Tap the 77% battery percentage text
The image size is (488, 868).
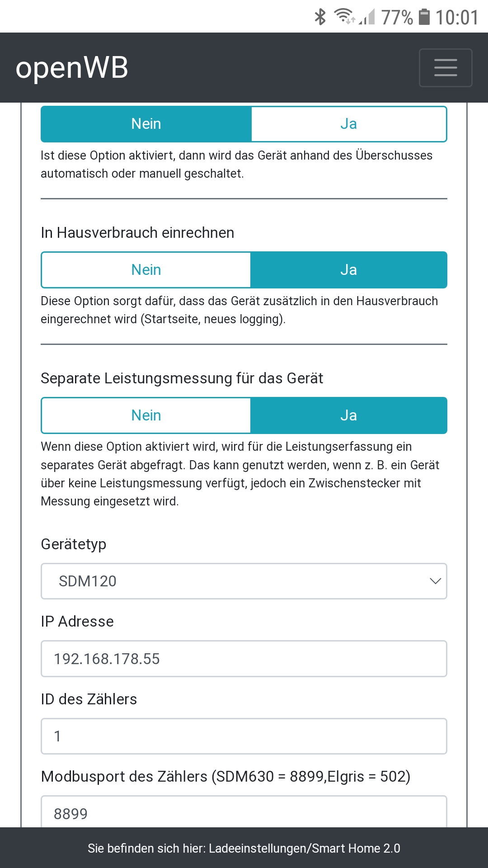pos(397,17)
